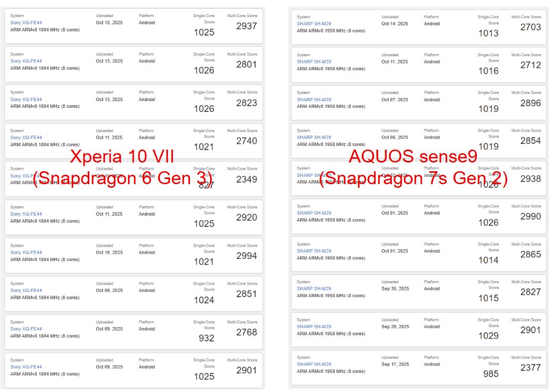The width and height of the screenshot is (551, 392).
Task: Open SHARP SH-M29 result uploaded Sep 30
Action: (x=314, y=289)
